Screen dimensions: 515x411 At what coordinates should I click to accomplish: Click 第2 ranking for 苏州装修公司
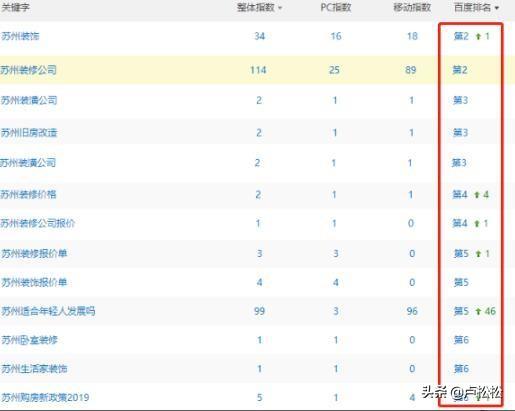coord(460,70)
